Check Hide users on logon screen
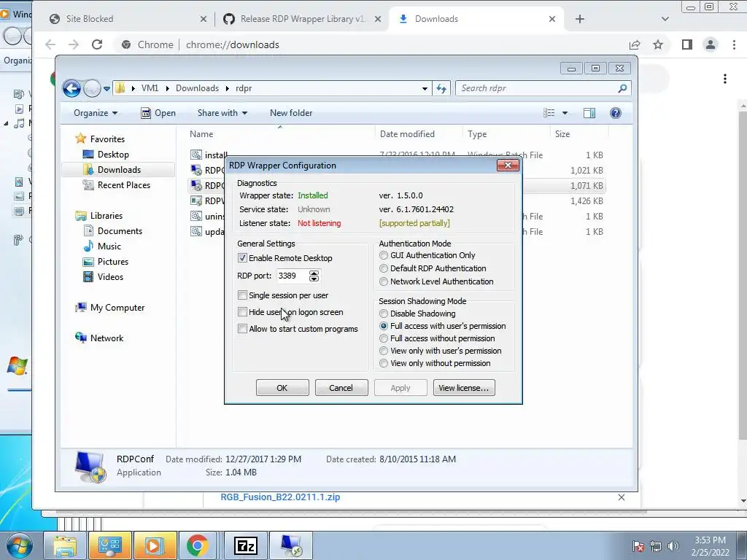Viewport: 747px width, 560px height. pyautogui.click(x=242, y=312)
